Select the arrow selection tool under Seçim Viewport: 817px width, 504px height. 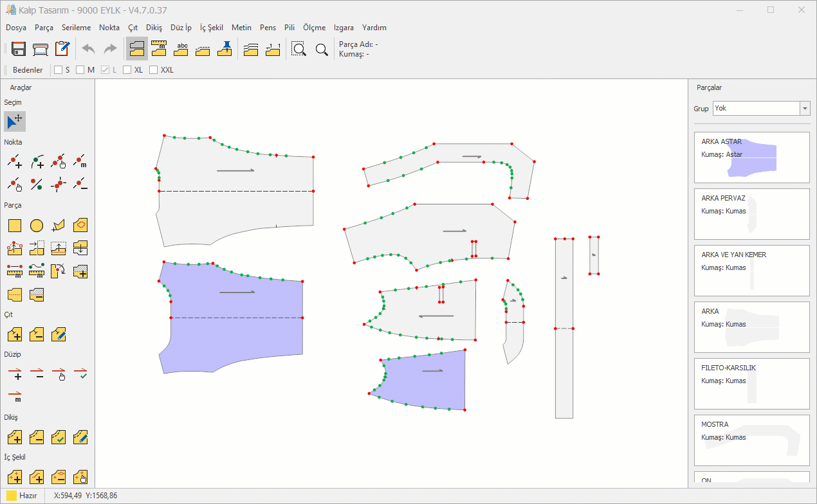pos(15,122)
